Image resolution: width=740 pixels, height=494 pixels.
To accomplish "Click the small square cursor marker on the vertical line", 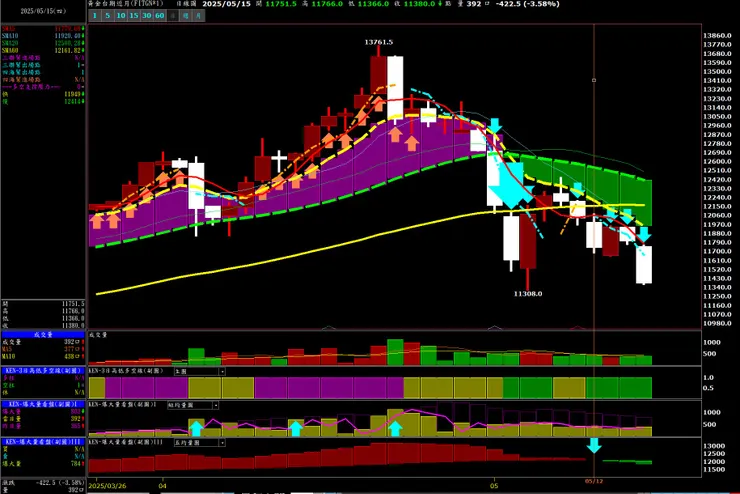I will tap(594, 80).
